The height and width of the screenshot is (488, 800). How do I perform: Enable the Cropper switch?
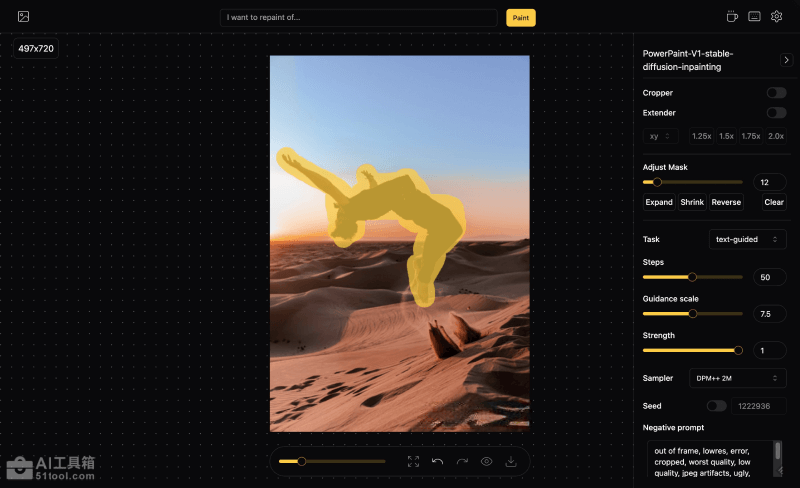coord(776,93)
